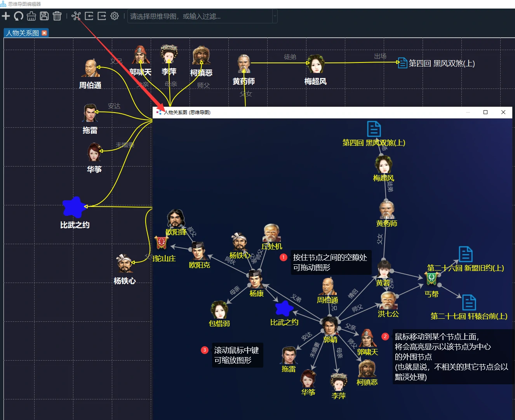Click 李萍 avatar in graph window
The width and height of the screenshot is (515, 420).
coord(338,382)
